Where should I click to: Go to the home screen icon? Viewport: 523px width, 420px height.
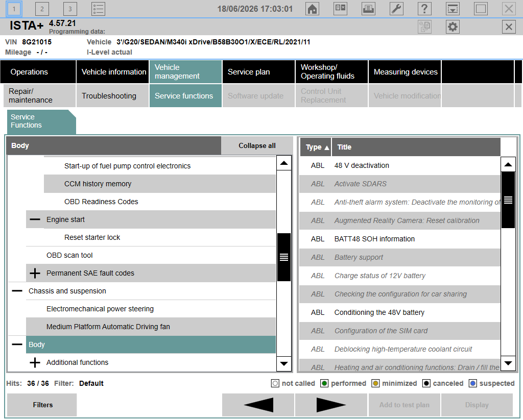pos(312,9)
